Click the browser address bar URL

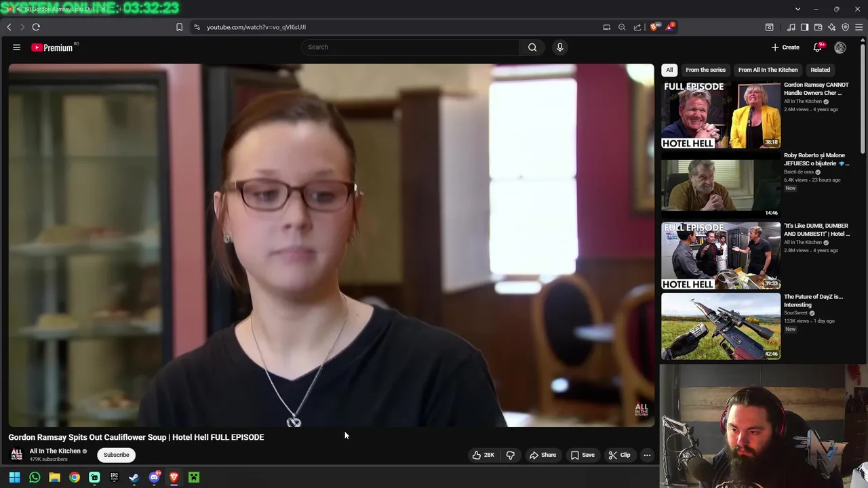(x=256, y=27)
